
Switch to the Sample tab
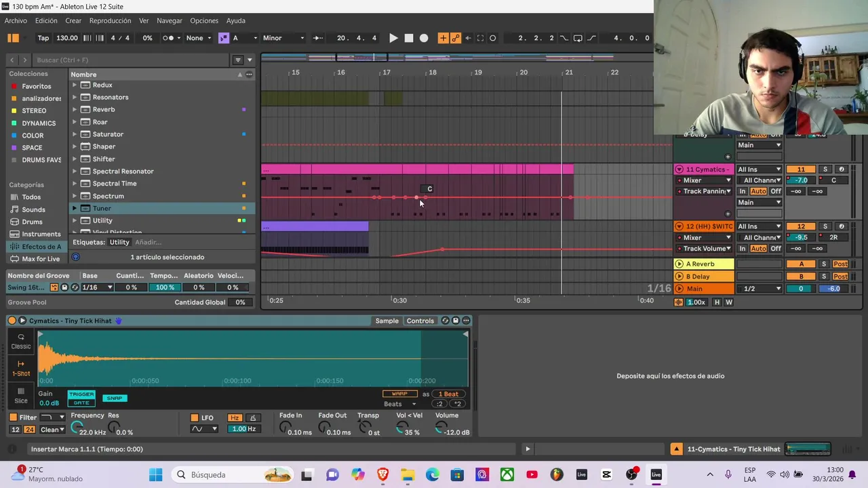tap(387, 321)
